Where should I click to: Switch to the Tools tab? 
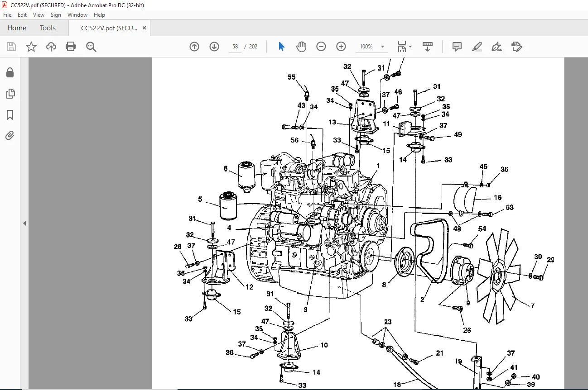point(48,28)
